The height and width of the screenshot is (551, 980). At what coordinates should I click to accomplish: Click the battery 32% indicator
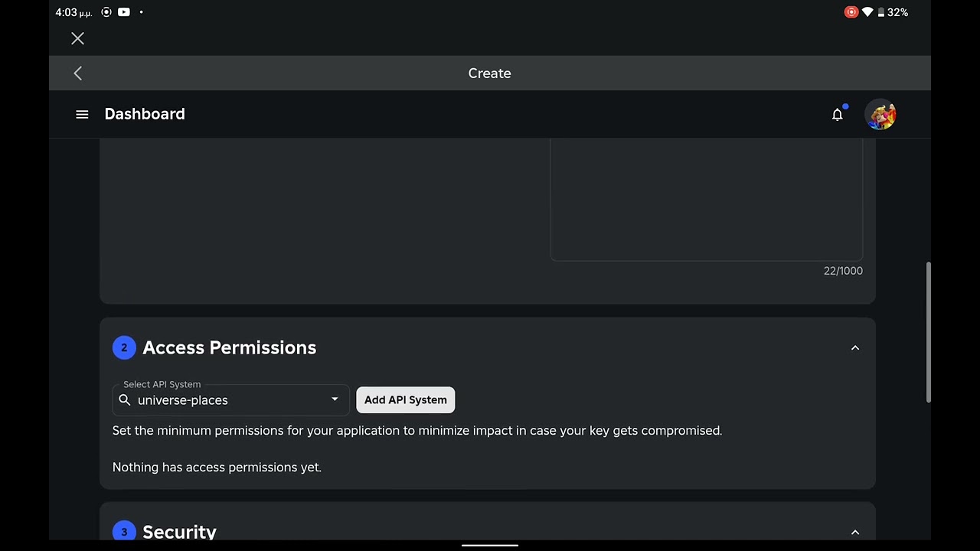click(x=893, y=12)
